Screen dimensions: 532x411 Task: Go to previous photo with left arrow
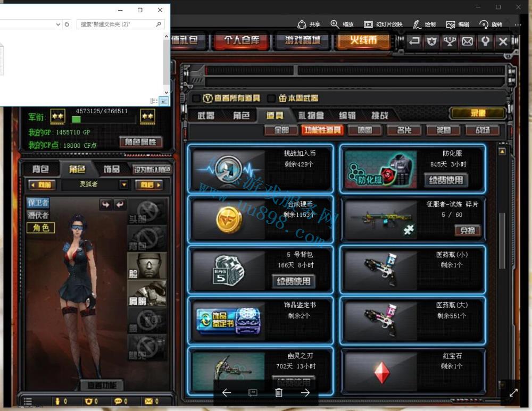[x=226, y=392]
